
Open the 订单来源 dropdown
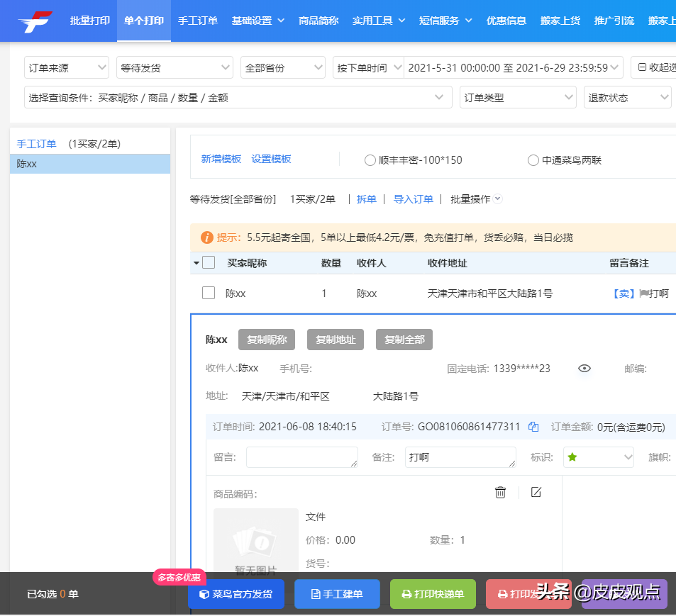[66, 67]
